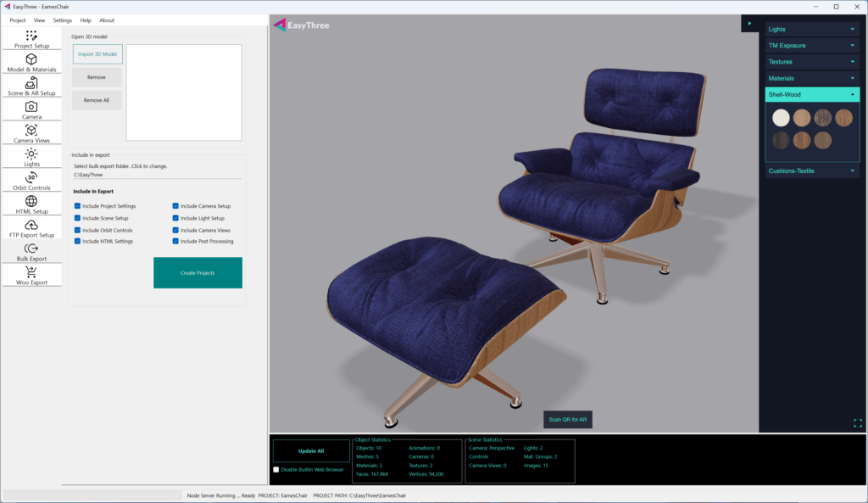Click the Camera icon in sidebar
Viewport: 868px width, 503px height.
[31, 107]
